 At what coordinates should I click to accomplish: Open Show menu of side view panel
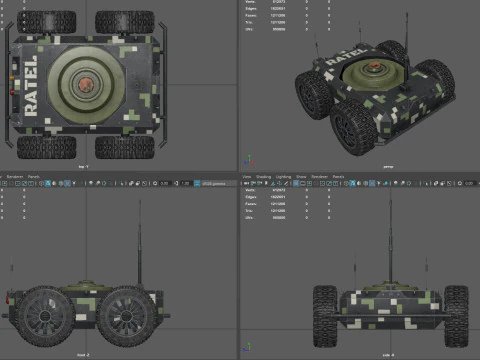[x=301, y=177]
